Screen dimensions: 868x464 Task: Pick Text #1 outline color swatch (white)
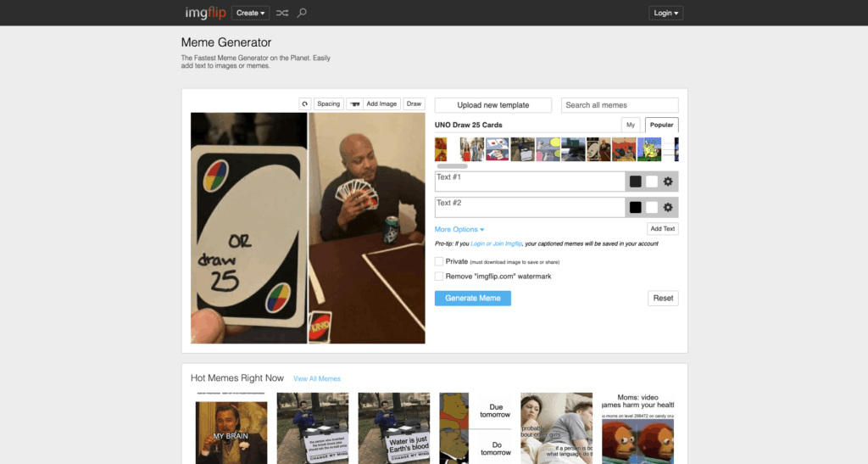pos(652,182)
